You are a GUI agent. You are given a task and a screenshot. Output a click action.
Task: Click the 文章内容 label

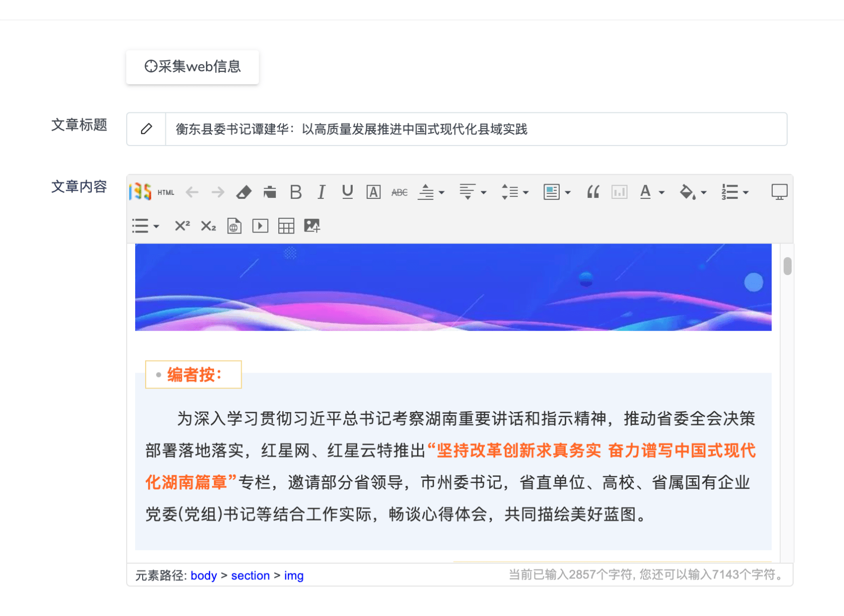tap(79, 187)
